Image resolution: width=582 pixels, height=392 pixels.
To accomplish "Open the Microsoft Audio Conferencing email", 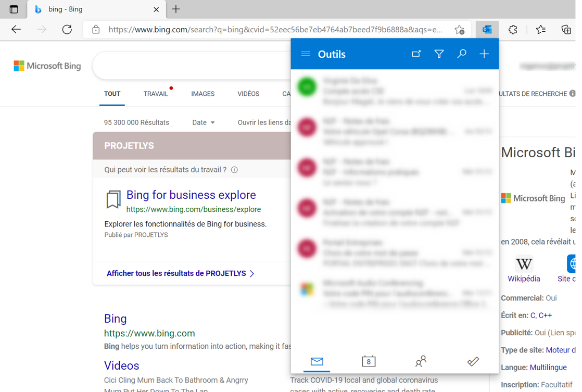I will 395,293.
